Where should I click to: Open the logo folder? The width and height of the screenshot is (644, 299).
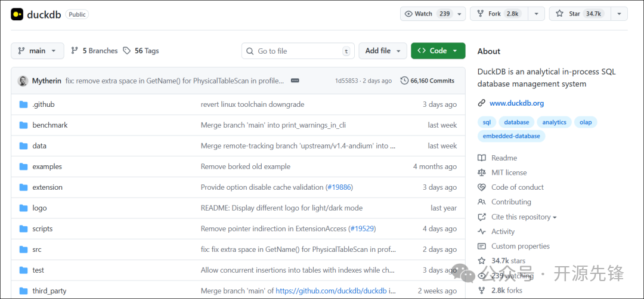[39, 208]
